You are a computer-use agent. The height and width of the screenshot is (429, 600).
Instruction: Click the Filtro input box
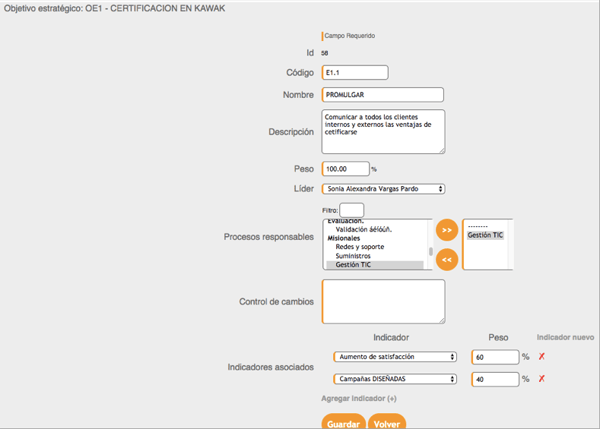(351, 210)
